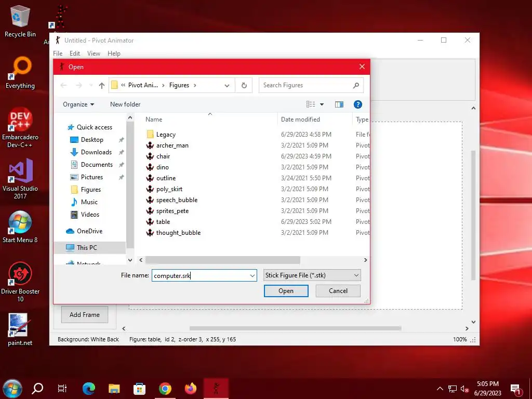Image resolution: width=532 pixels, height=399 pixels.
Task: Launch Everything search from the desktop
Action: point(20,73)
